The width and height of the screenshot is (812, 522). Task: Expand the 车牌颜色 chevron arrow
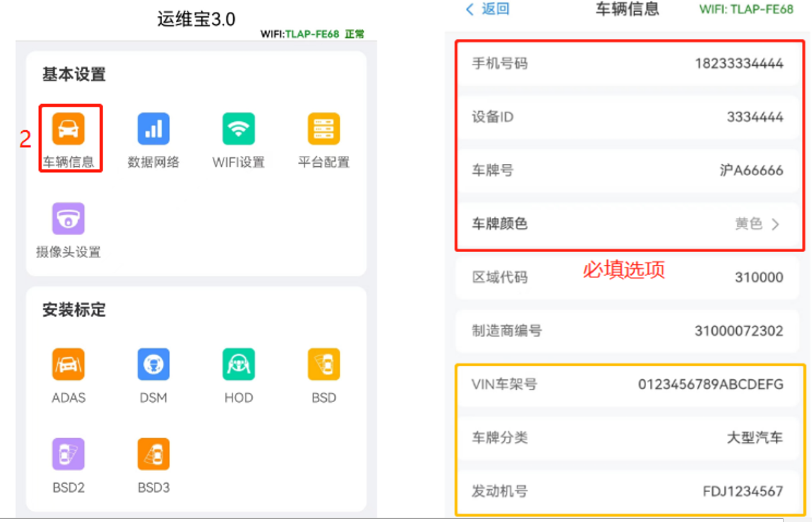tap(775, 225)
